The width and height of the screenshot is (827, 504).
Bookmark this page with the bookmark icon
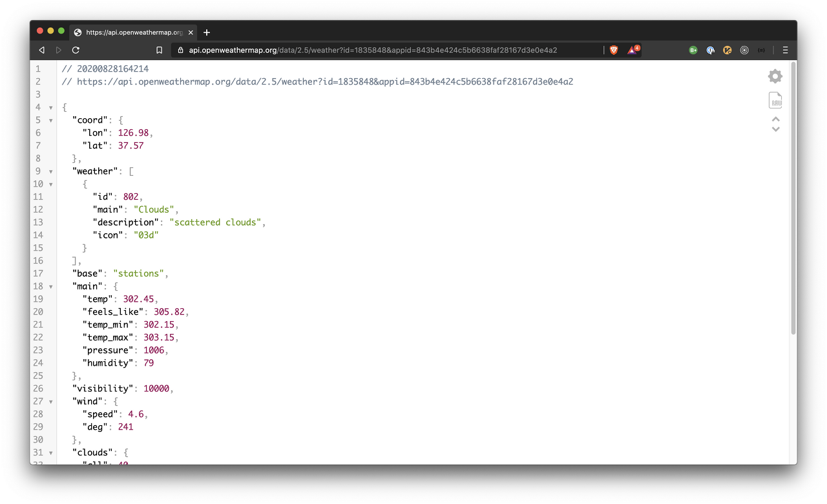[x=160, y=50]
